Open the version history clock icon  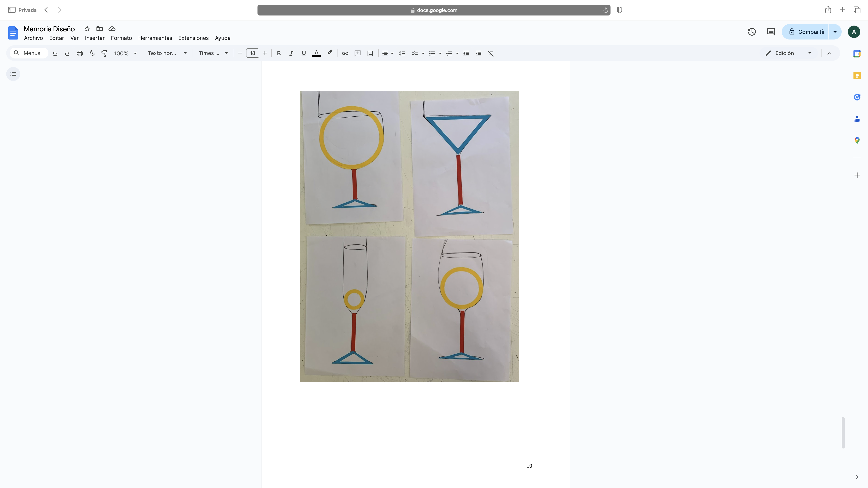pos(752,32)
